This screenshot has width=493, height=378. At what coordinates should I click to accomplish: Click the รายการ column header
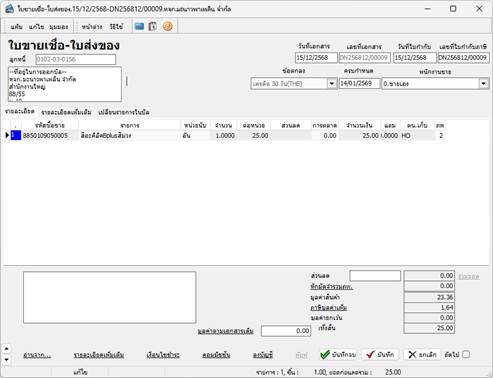[130, 125]
